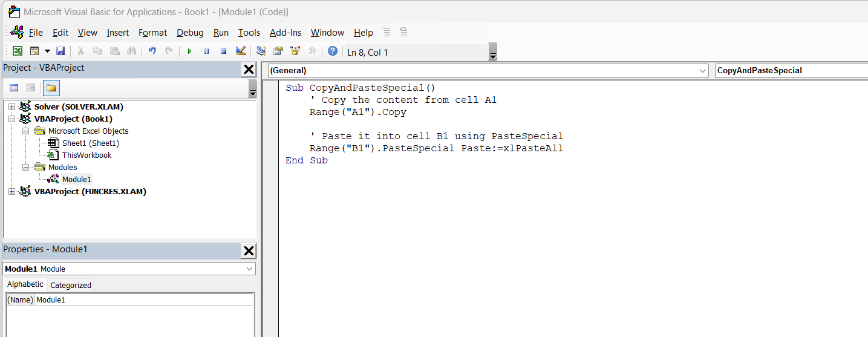This screenshot has height=337, width=868.
Task: Open the File menu
Action: click(36, 33)
